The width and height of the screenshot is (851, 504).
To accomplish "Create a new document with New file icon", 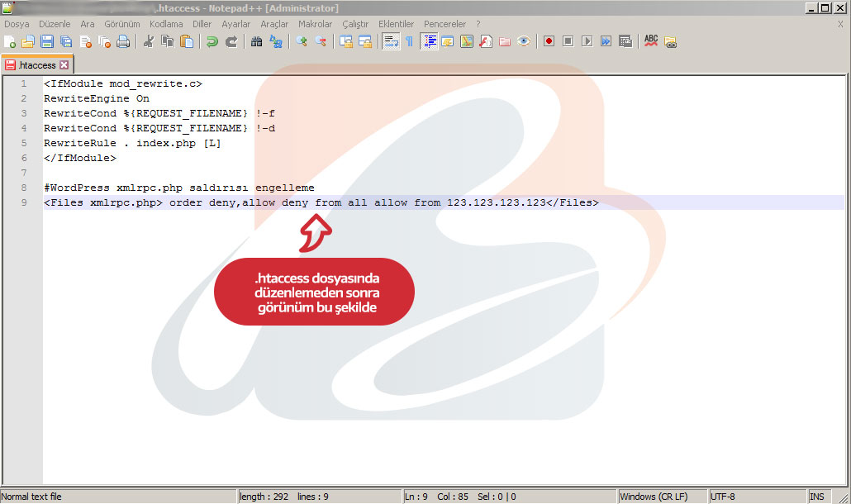I will click(10, 42).
